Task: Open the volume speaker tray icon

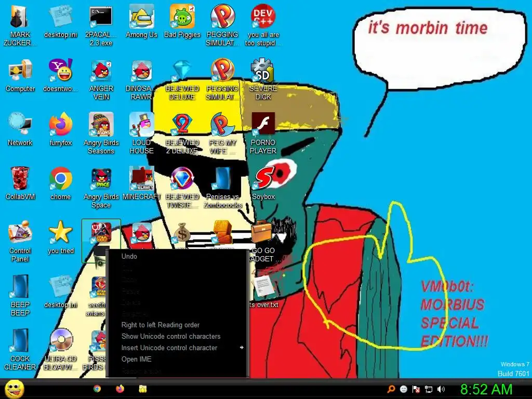Action: 441,390
